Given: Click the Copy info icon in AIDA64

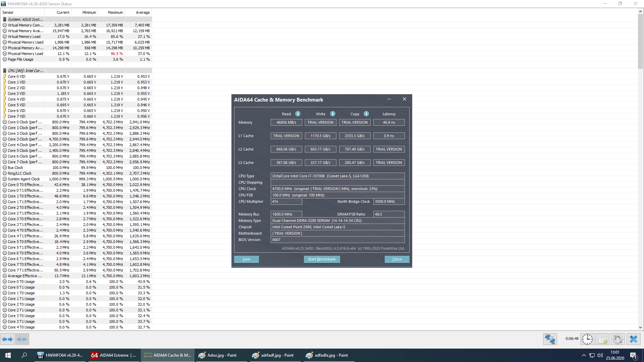Looking at the screenshot, I should point(366,114).
